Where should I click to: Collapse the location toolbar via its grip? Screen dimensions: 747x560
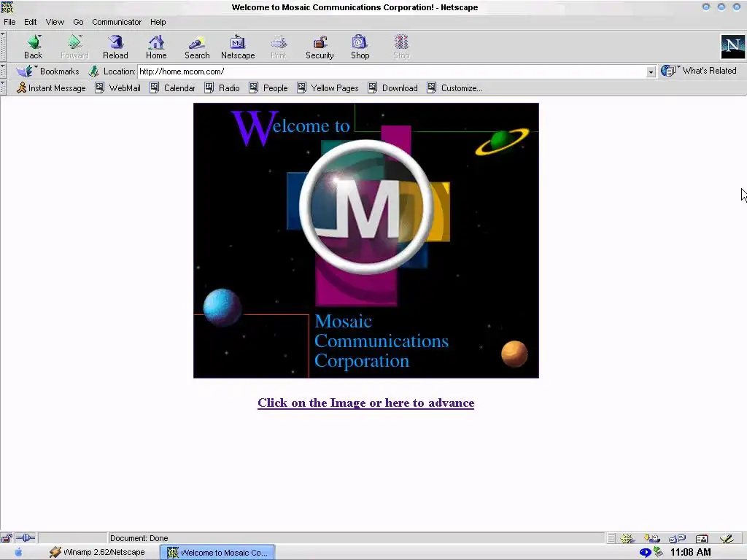point(3,71)
